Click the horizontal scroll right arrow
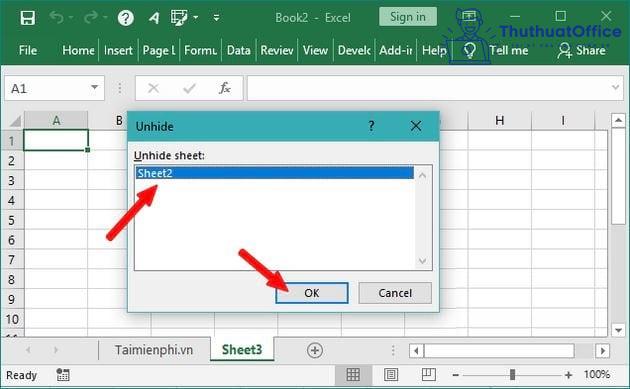The height and width of the screenshot is (389, 630). [x=603, y=351]
